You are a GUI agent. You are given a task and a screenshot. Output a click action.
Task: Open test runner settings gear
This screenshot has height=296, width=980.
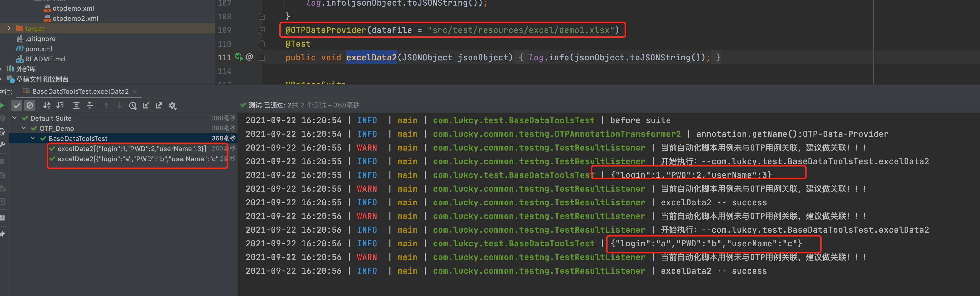coord(172,105)
